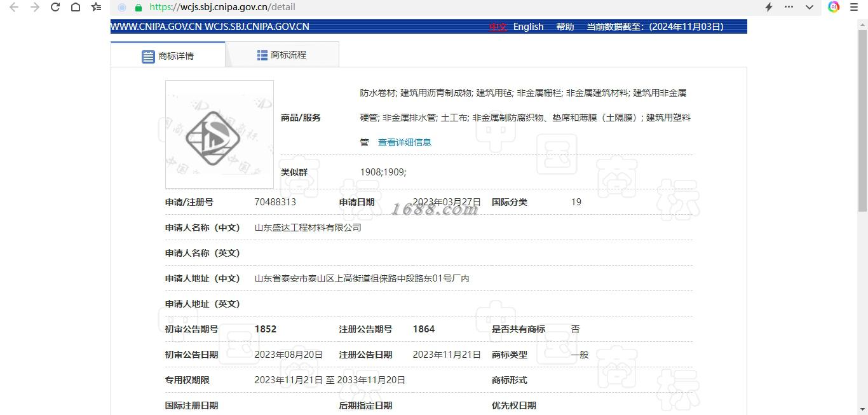The height and width of the screenshot is (415, 868).
Task: Click the 当前数据截至 date text
Action: (655, 27)
